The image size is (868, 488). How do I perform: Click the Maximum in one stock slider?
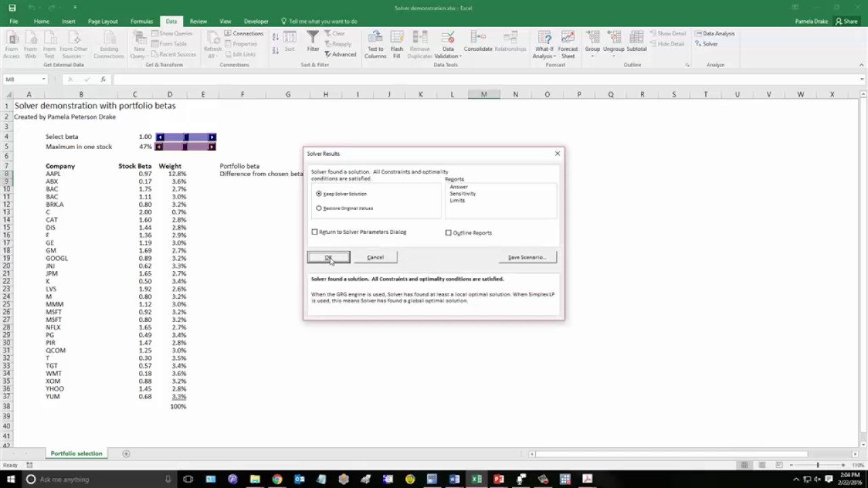(x=186, y=146)
